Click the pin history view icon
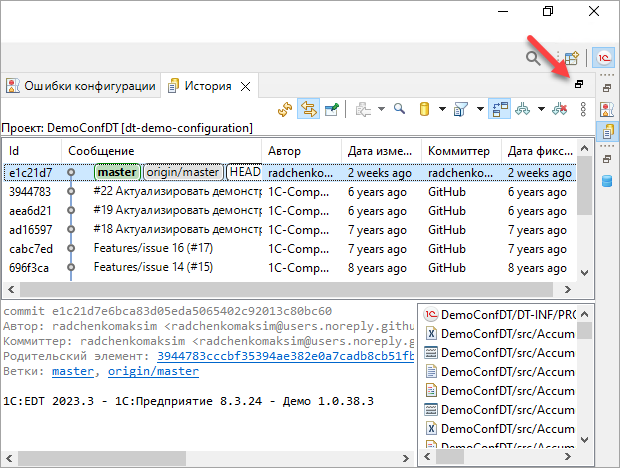 (332, 109)
